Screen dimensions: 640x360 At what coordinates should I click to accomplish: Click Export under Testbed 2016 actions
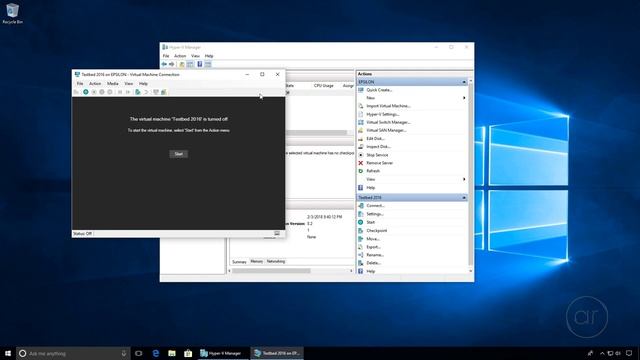(373, 247)
